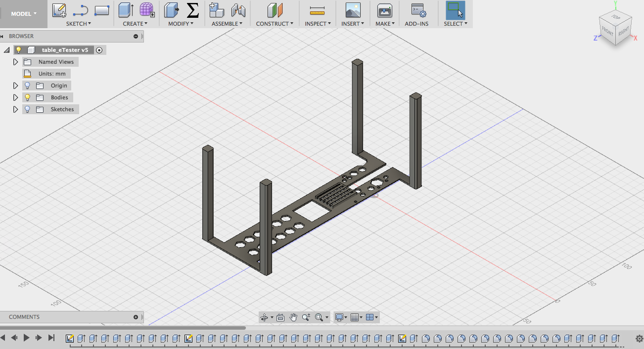Select the Pan hand tool
The image size is (644, 349).
click(x=293, y=317)
